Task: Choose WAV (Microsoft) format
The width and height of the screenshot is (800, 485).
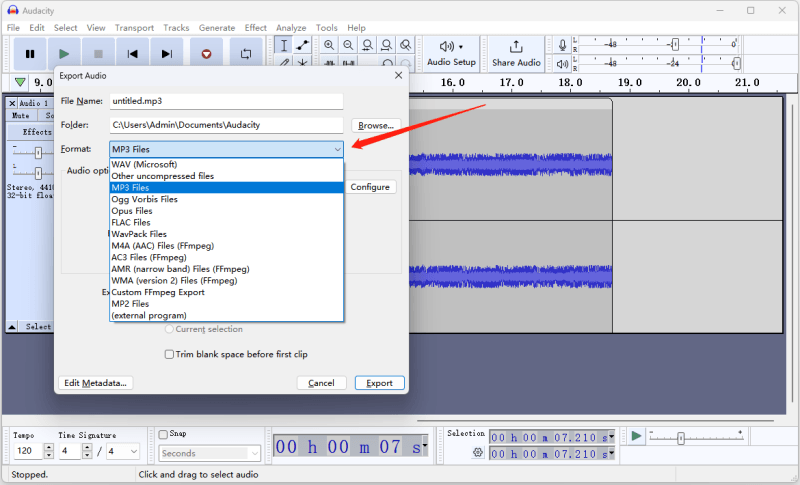Action: tap(227, 164)
